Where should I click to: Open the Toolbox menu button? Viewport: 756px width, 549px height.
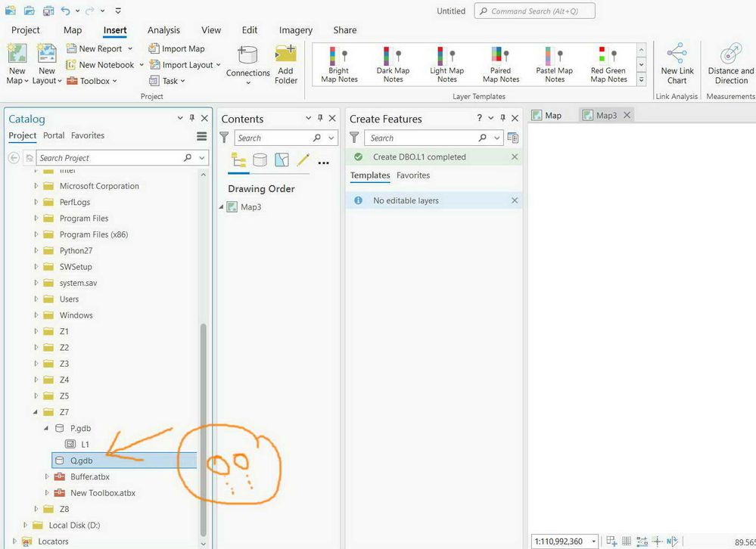coord(92,81)
